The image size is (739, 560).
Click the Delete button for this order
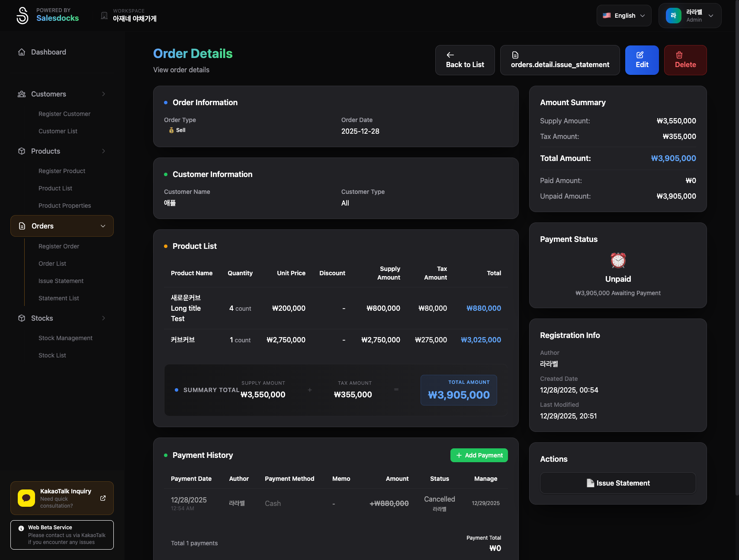point(685,60)
